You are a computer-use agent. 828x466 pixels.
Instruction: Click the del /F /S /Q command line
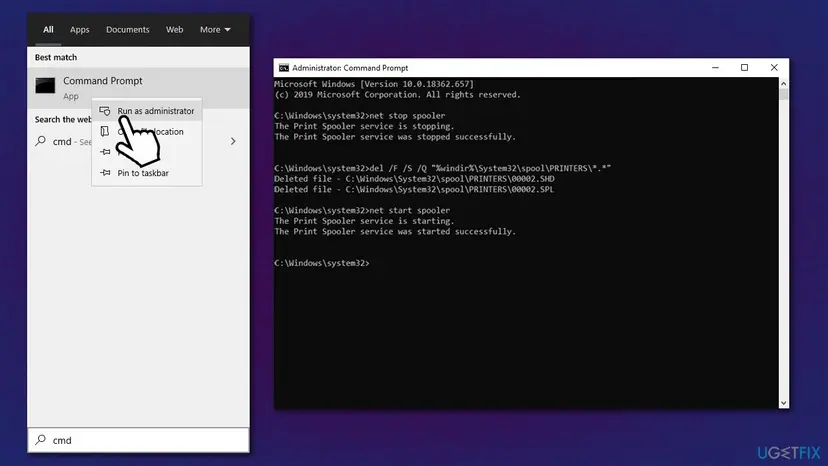pyautogui.click(x=443, y=168)
